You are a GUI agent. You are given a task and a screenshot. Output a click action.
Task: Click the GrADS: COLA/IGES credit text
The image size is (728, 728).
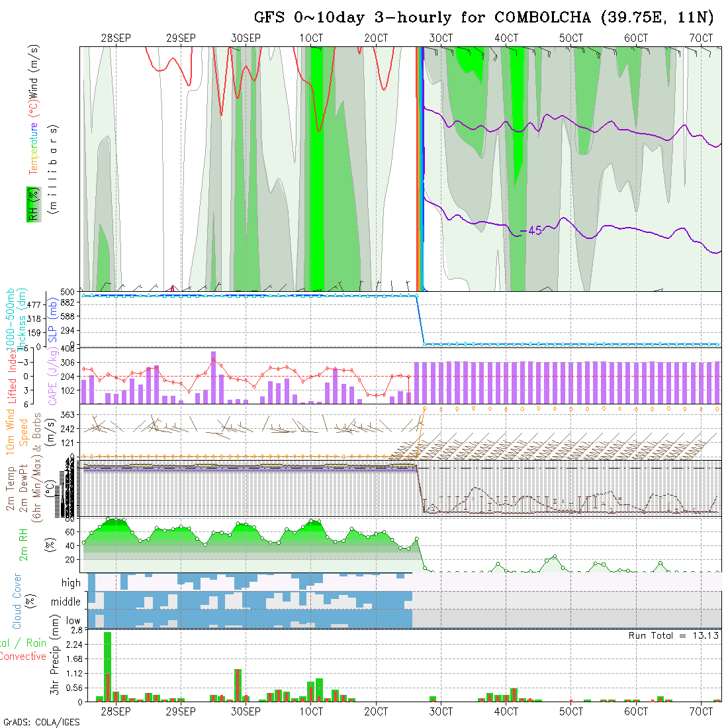click(x=41, y=722)
